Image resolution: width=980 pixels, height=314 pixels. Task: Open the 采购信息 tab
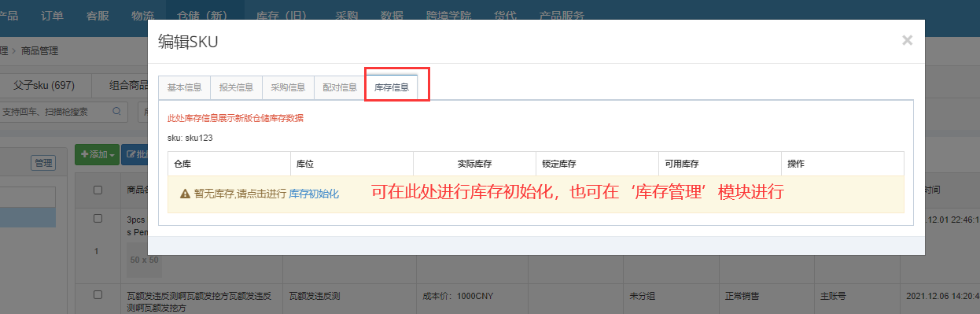coord(288,87)
